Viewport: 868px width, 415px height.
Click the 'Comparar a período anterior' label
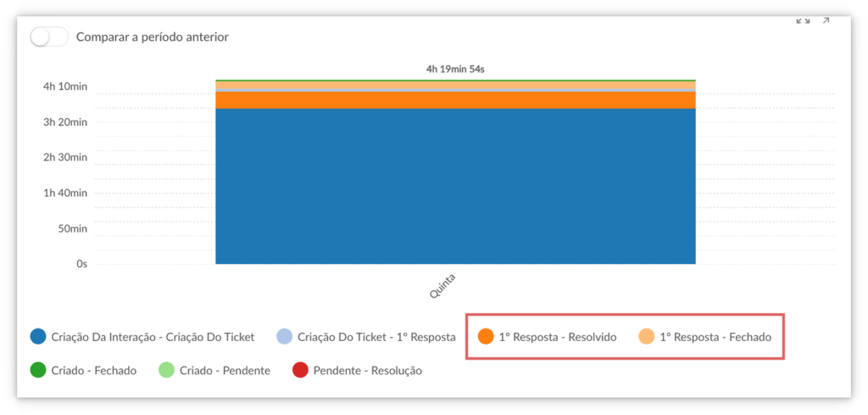click(x=152, y=37)
